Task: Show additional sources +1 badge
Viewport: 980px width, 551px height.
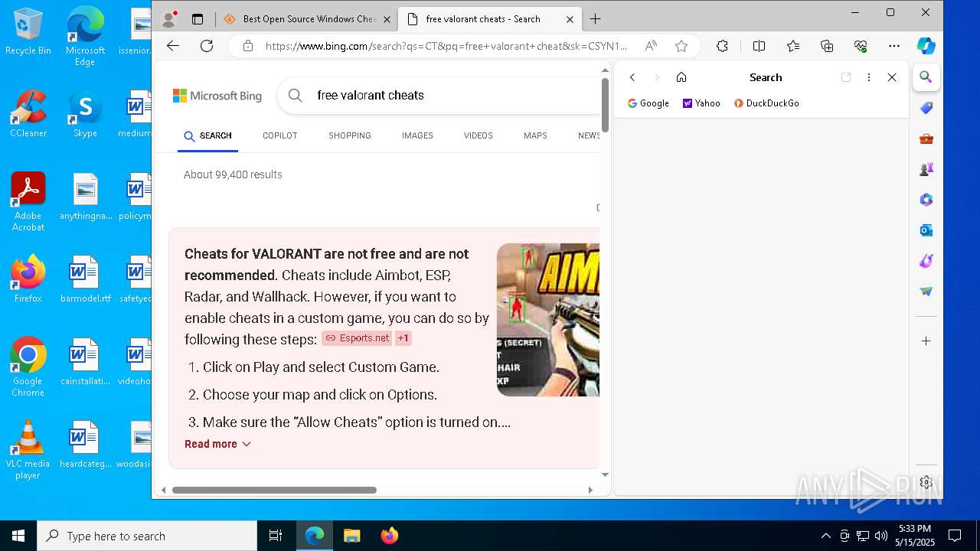Action: click(x=403, y=338)
